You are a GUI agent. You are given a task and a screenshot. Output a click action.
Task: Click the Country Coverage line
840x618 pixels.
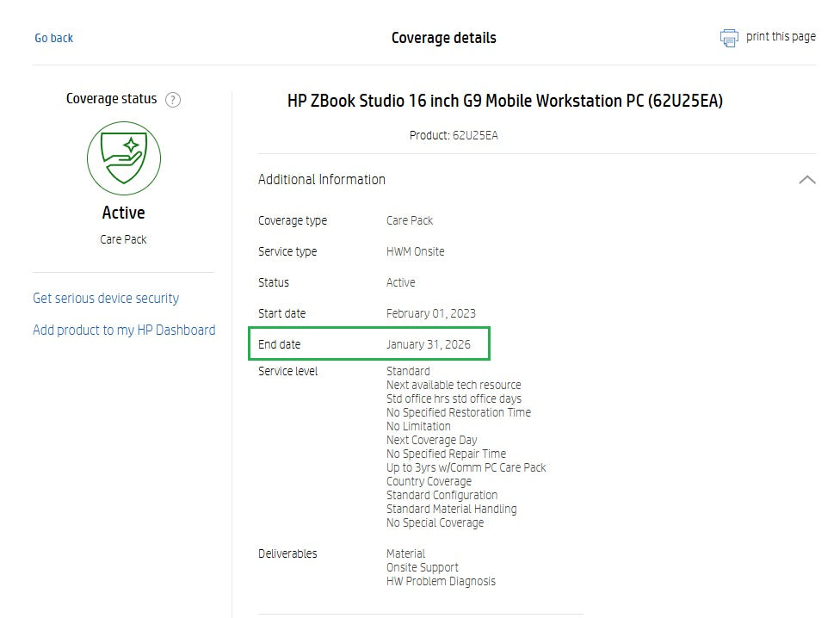pos(429,481)
